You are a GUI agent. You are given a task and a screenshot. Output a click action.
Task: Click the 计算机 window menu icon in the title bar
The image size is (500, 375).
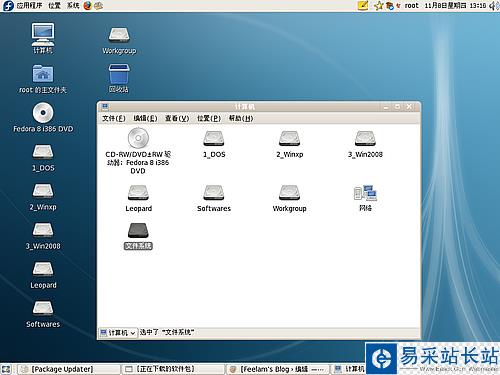(x=105, y=107)
